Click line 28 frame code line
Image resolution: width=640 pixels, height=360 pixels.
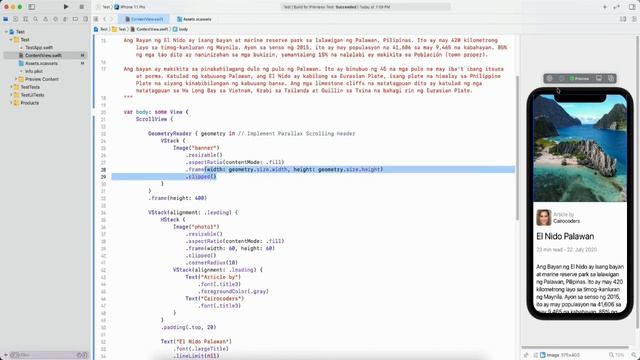click(284, 169)
